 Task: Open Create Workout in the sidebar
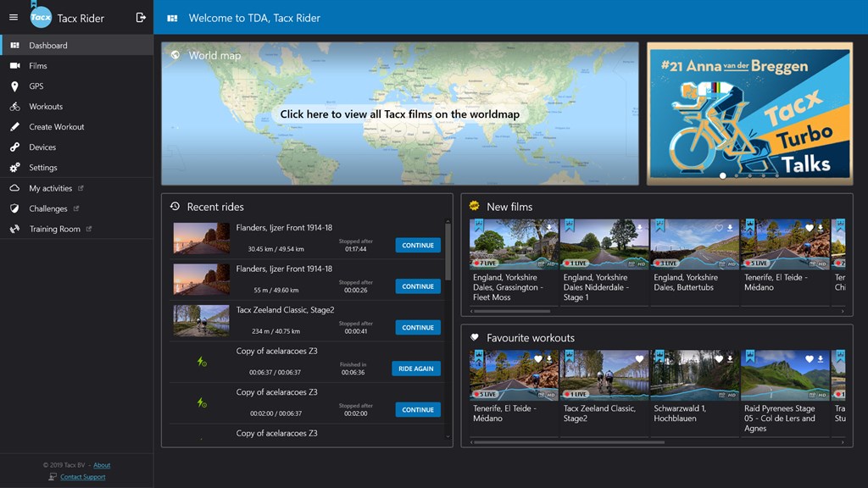76,127
